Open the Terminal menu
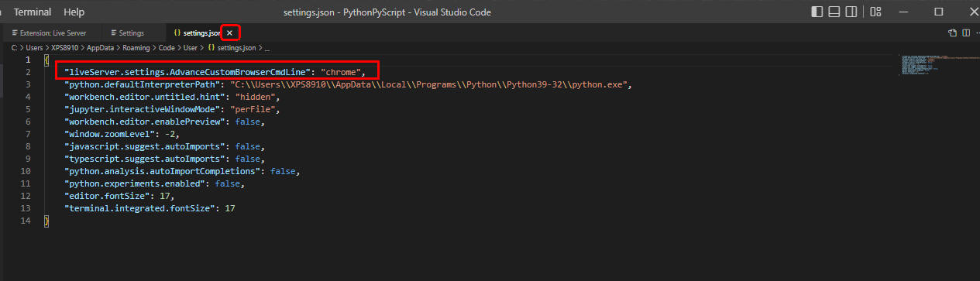The width and height of the screenshot is (980, 281). [33, 12]
